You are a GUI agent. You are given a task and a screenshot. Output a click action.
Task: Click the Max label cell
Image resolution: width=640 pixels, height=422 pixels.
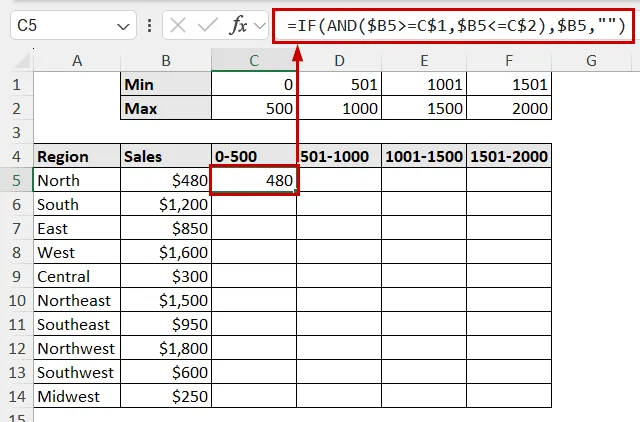(x=166, y=109)
